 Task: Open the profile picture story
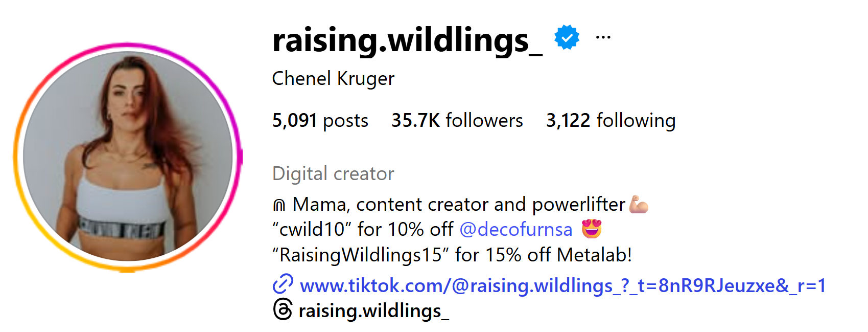tap(128, 157)
